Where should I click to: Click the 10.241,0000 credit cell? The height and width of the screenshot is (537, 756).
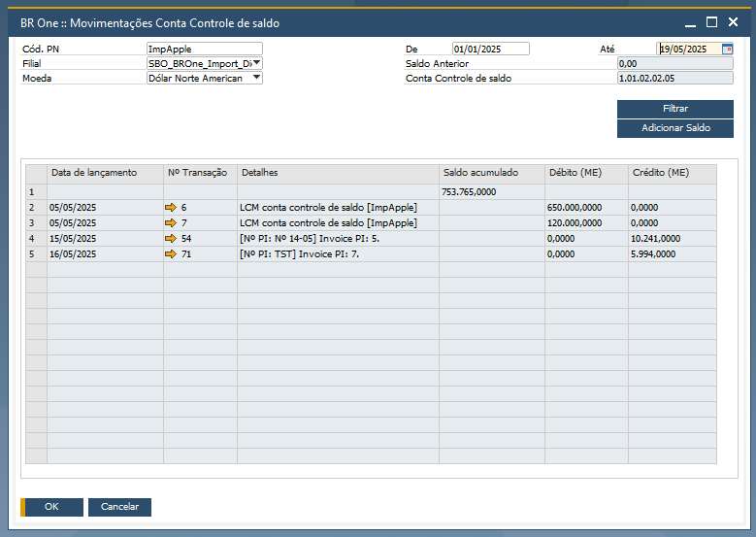coord(673,238)
